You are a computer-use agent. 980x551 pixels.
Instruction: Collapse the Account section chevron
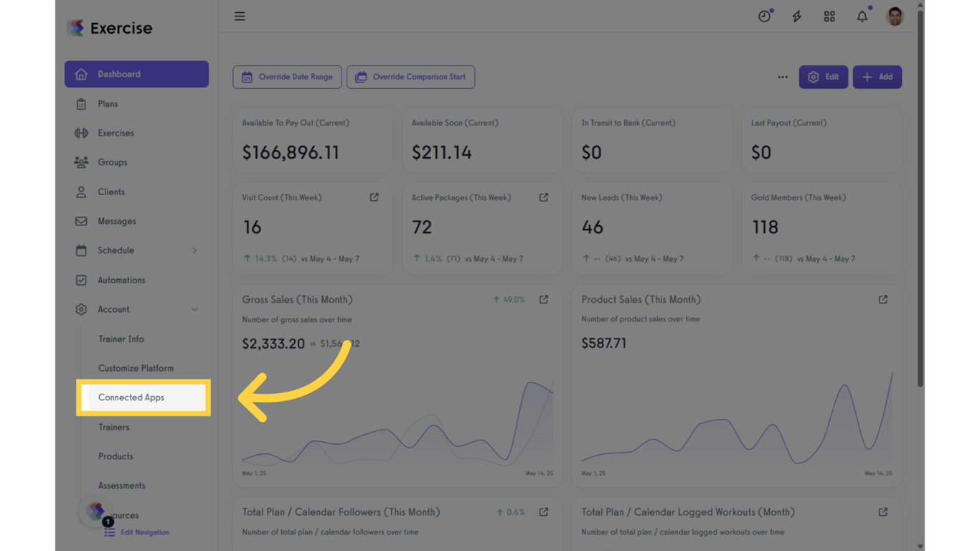pos(194,309)
